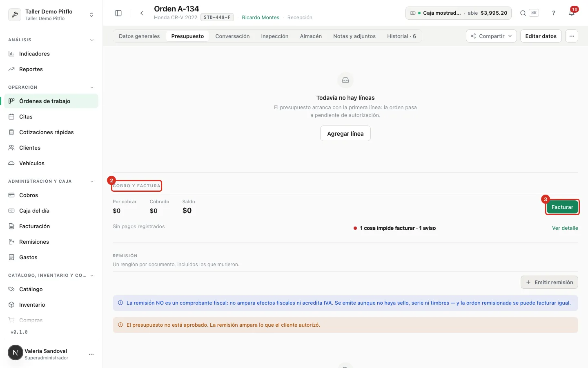Collapse the ANÁLISIS section chevron
The image size is (588, 368).
click(92, 40)
